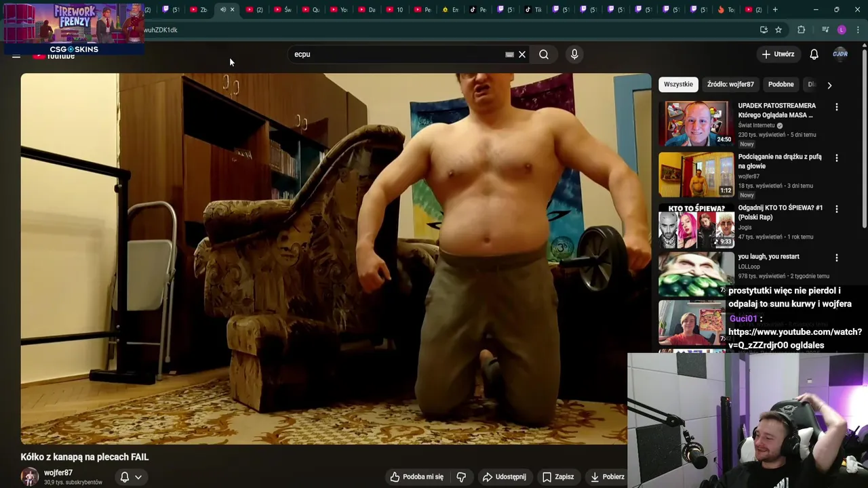Open options for Odgadnij KTO TO ŚPIEWA
Screen dimensions: 868x488
(836, 209)
